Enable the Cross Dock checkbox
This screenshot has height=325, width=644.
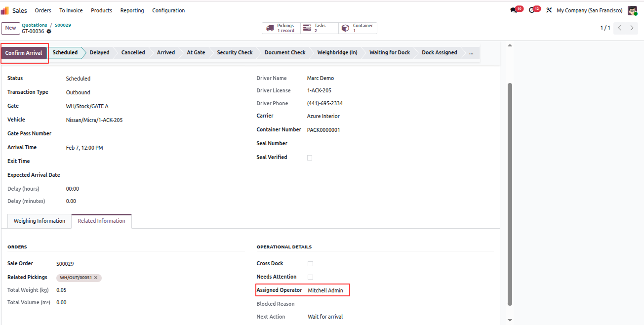coord(310,264)
